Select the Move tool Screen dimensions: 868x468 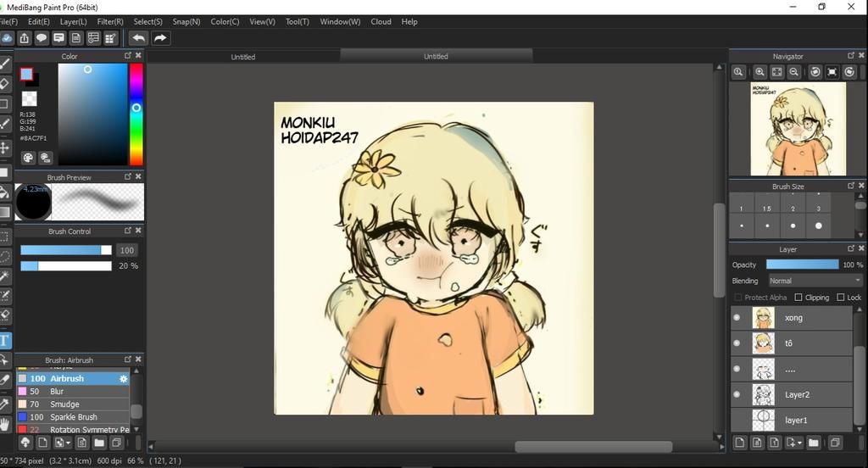pos(5,148)
